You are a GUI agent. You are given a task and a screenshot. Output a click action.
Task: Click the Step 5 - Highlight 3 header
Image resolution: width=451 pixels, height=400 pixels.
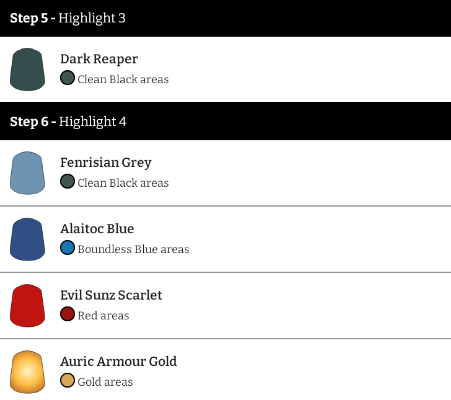tap(225, 18)
